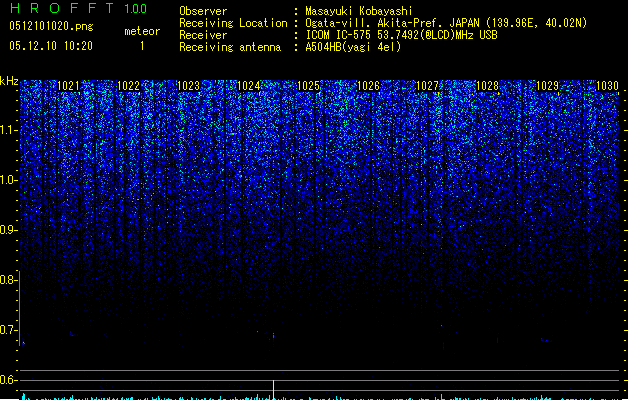Click the yellow meteor detection spike
This screenshot has height=400, width=629.
273,390
